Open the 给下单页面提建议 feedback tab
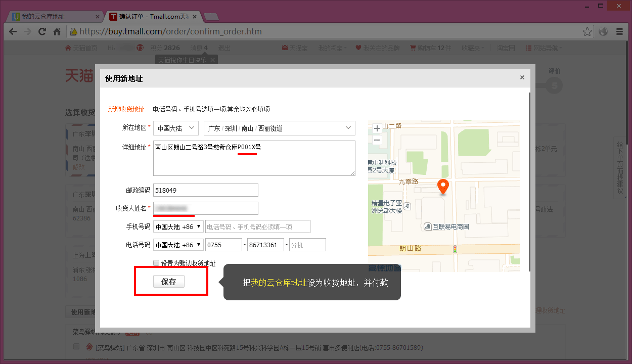 (x=620, y=169)
